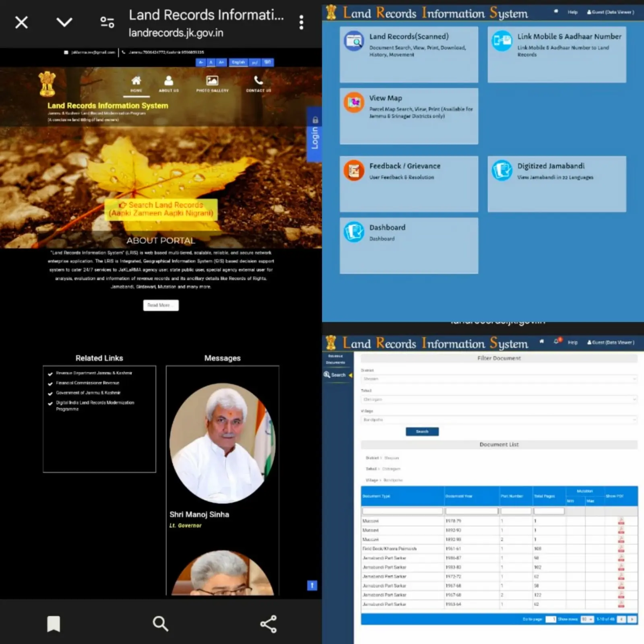This screenshot has width=644, height=644.
Task: Open the Show rows count dropdown
Action: point(587,619)
